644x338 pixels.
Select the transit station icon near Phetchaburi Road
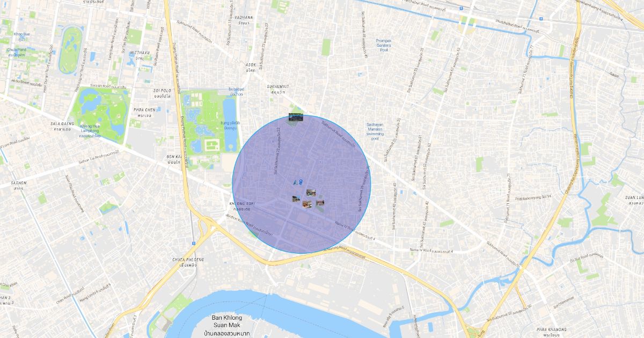point(460,8)
